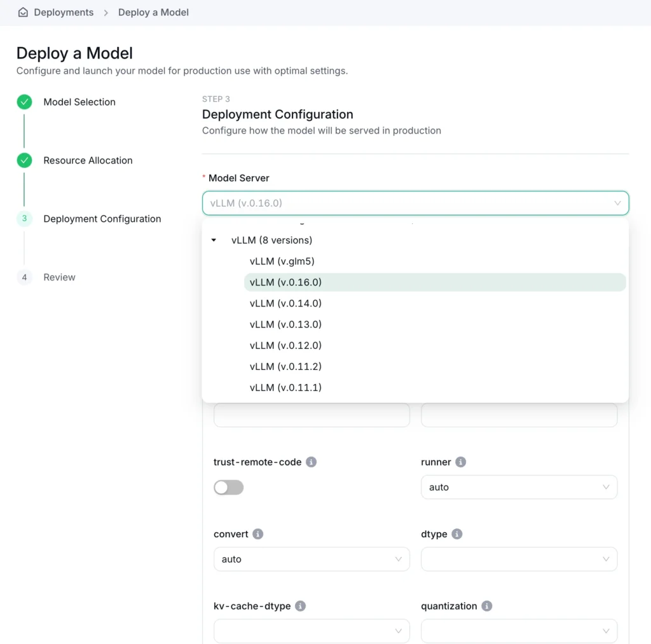This screenshot has width=651, height=644.
Task: Click info icon next to trust-remote-code
Action: coord(311,462)
